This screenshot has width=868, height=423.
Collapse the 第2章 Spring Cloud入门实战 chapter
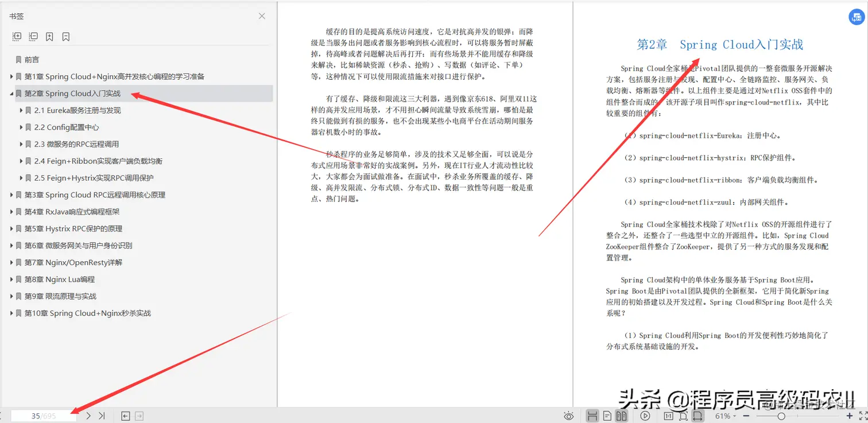11,92
